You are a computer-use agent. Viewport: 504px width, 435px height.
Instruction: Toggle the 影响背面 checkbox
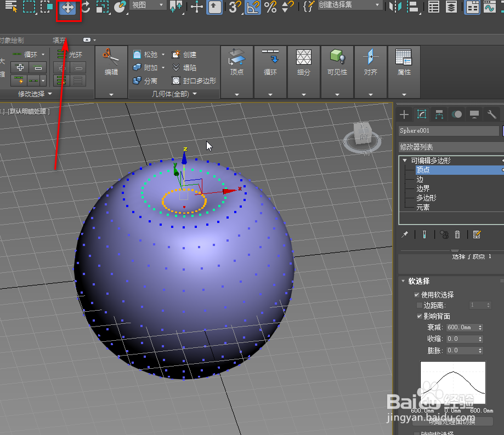pyautogui.click(x=419, y=316)
